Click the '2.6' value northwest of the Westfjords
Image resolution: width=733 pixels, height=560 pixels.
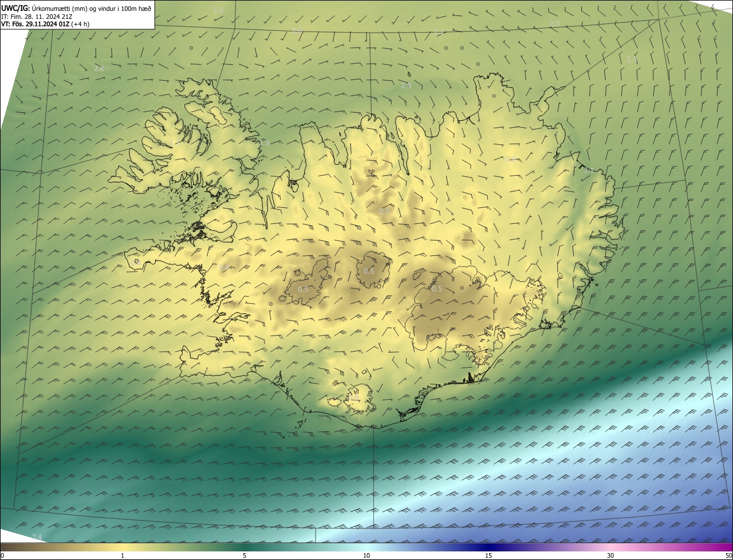pyautogui.click(x=99, y=69)
